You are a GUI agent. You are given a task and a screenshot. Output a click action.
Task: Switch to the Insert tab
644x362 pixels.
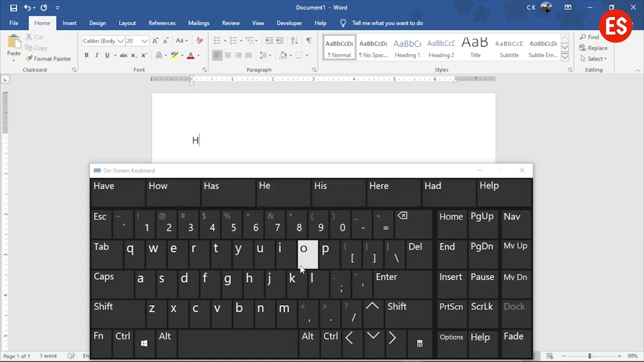69,23
